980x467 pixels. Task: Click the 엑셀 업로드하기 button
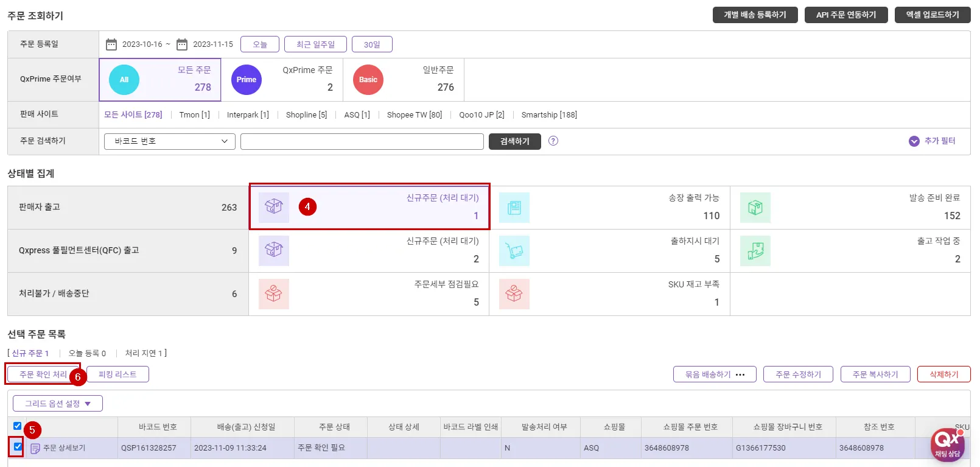(933, 15)
